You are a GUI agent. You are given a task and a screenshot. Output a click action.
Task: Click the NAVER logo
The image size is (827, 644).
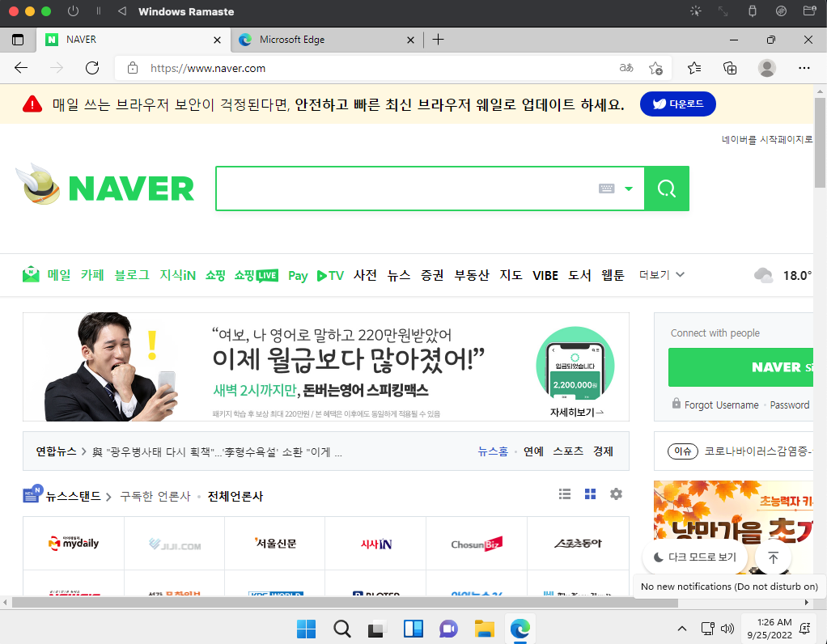click(131, 189)
